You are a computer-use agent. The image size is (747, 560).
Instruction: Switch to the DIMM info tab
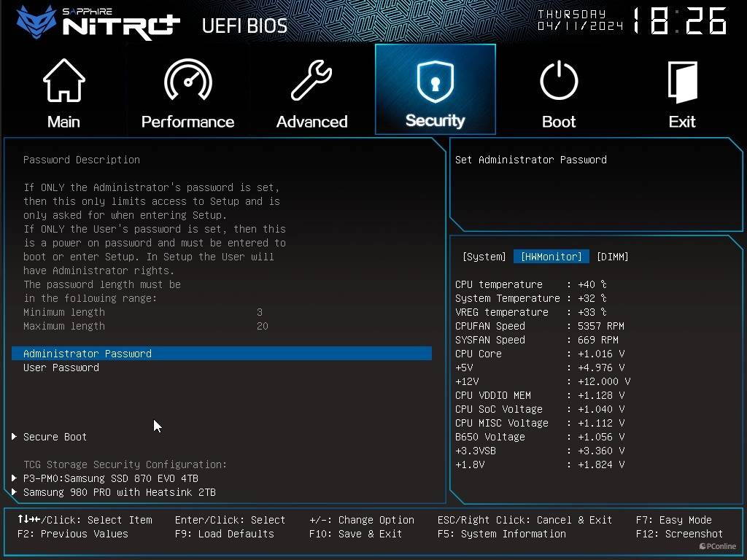pyautogui.click(x=612, y=257)
